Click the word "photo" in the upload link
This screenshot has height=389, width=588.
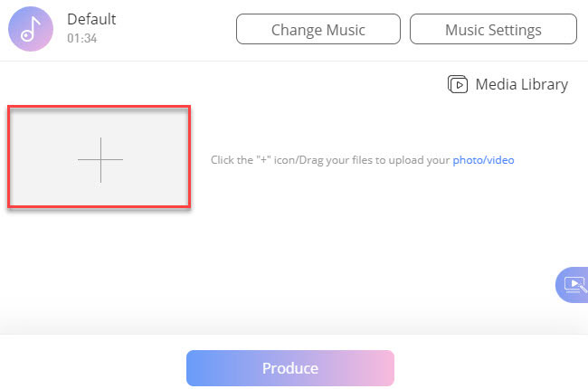pos(468,160)
